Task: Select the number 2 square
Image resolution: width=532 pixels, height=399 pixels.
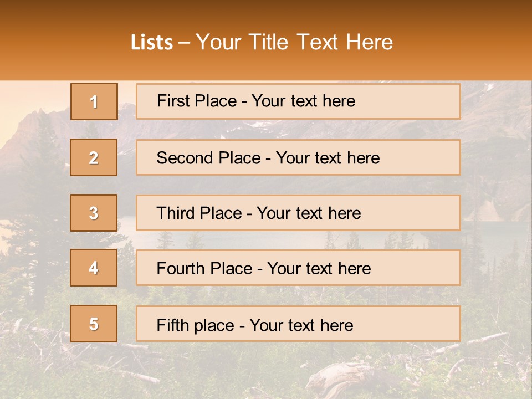Action: (x=94, y=157)
